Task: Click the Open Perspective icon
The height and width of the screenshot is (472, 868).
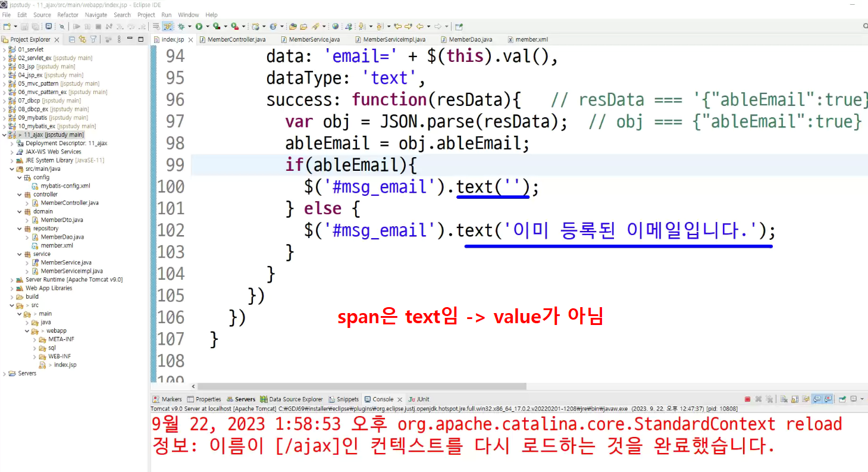Action: click(459, 26)
